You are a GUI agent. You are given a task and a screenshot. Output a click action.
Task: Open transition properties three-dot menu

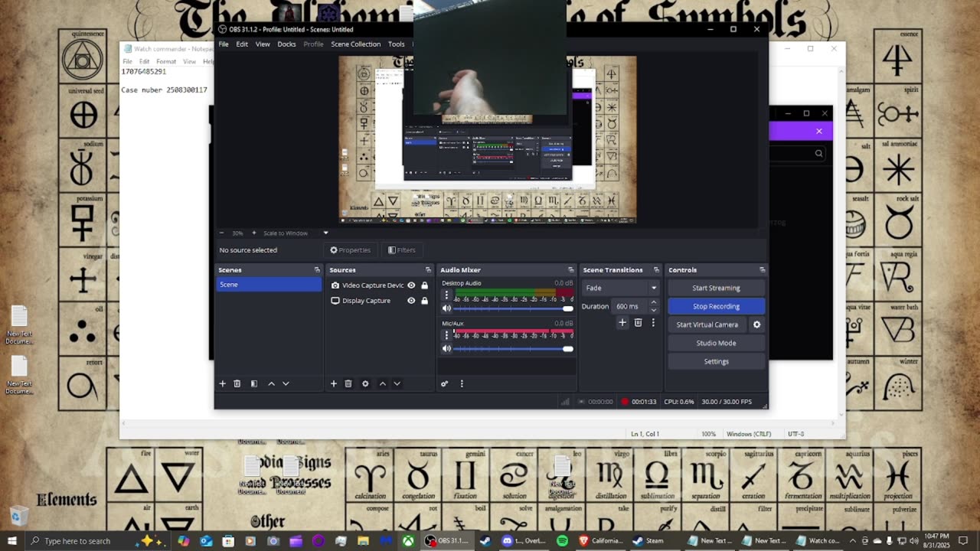(x=653, y=323)
